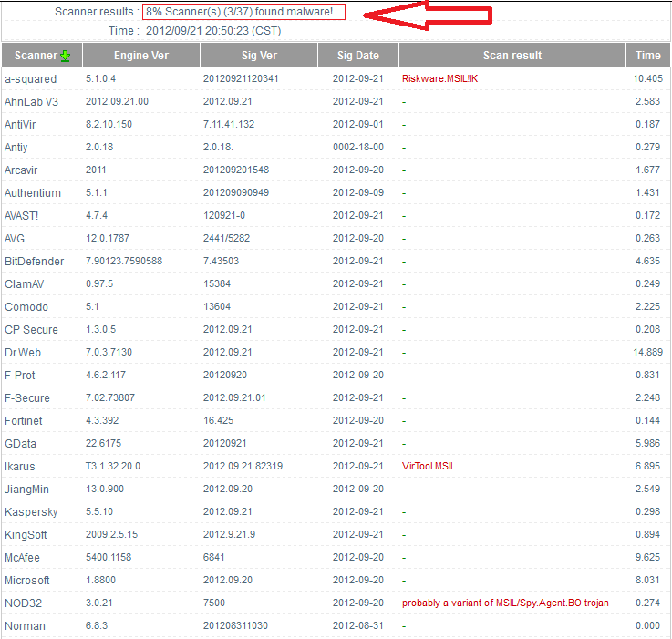The width and height of the screenshot is (672, 639).
Task: Click the McAfee scanner name
Action: (23, 557)
